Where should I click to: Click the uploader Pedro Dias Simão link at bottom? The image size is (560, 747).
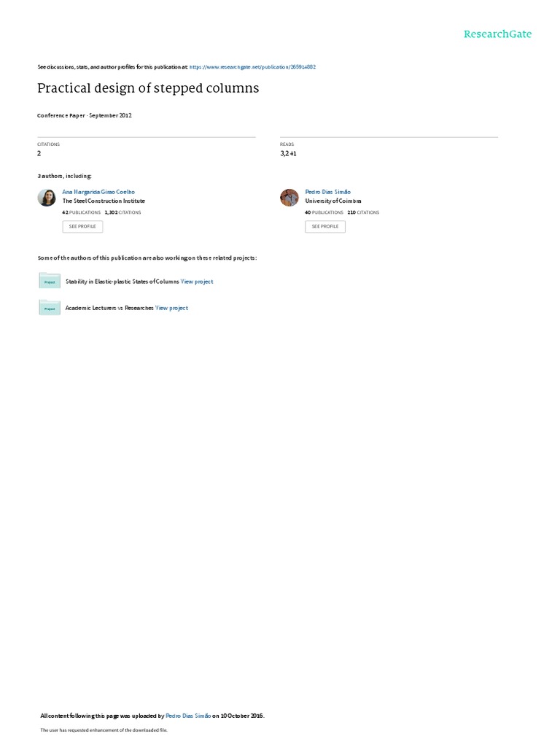tap(188, 716)
